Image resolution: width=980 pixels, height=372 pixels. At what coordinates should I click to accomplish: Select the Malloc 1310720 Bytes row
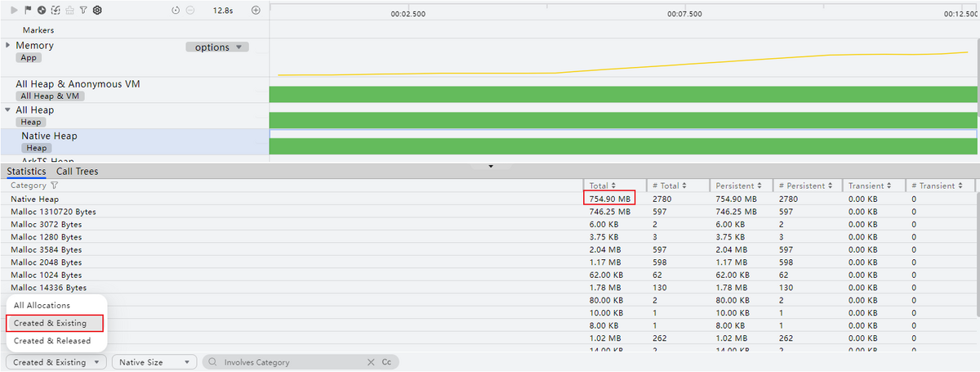click(x=48, y=212)
